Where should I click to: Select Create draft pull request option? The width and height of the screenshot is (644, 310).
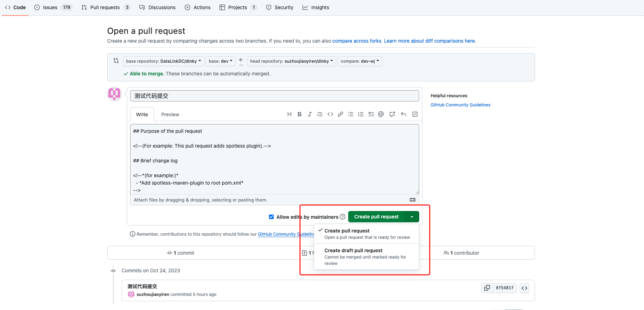click(x=366, y=256)
